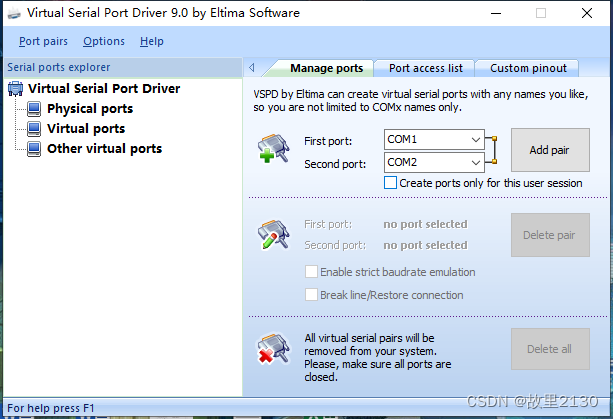Click the For help press F1 status text
The width and height of the screenshot is (613, 419).
click(x=51, y=408)
